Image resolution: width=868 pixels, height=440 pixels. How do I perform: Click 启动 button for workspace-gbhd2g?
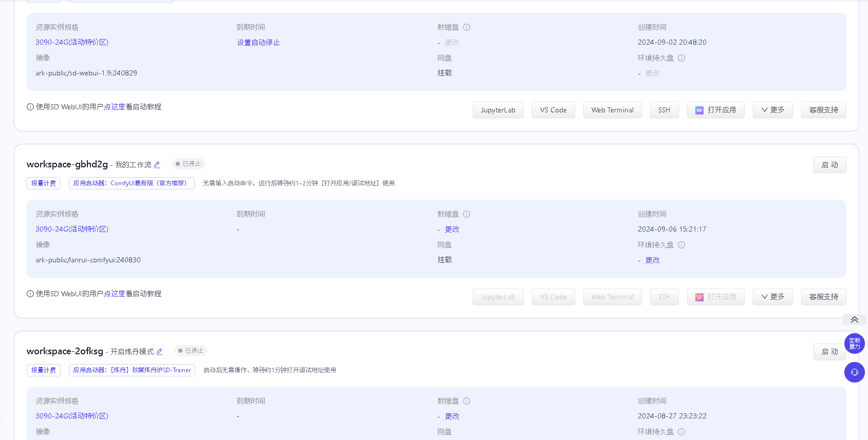(829, 165)
